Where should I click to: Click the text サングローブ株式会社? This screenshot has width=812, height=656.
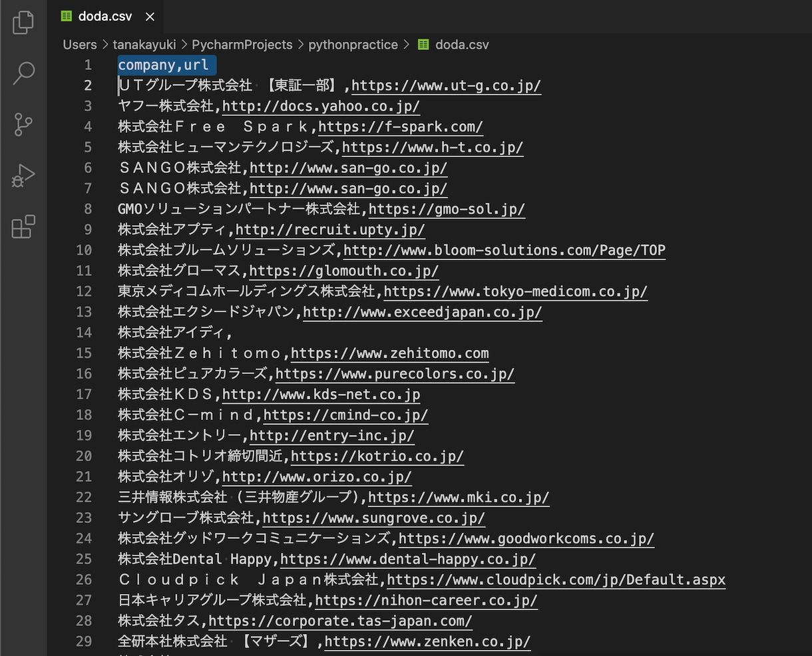coord(186,518)
